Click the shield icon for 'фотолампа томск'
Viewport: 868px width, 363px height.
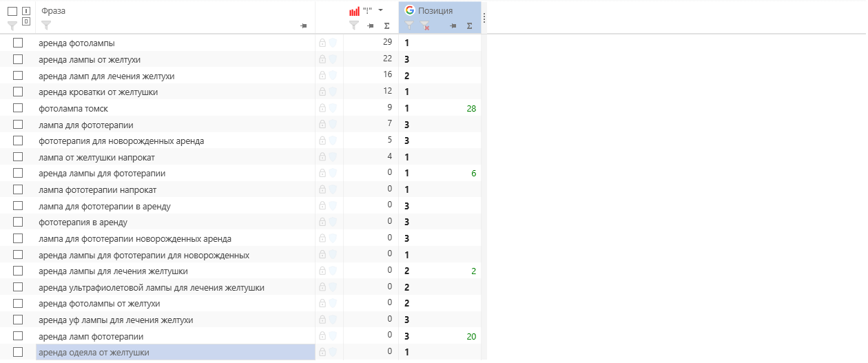pos(332,108)
